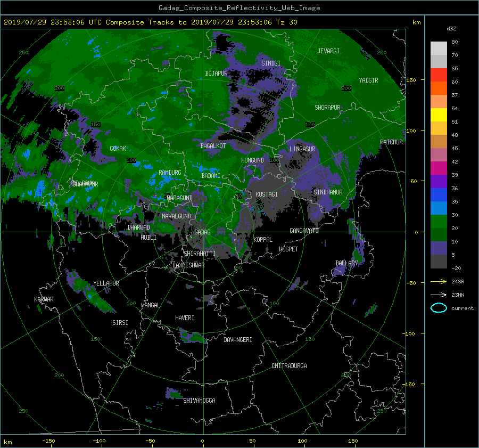Image resolution: width=479 pixels, height=448 pixels.
Task: Click the SINDGI city label
Action: tap(271, 63)
